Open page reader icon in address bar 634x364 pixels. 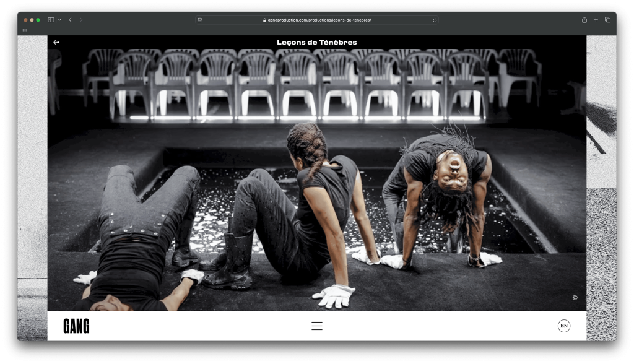coord(200,20)
